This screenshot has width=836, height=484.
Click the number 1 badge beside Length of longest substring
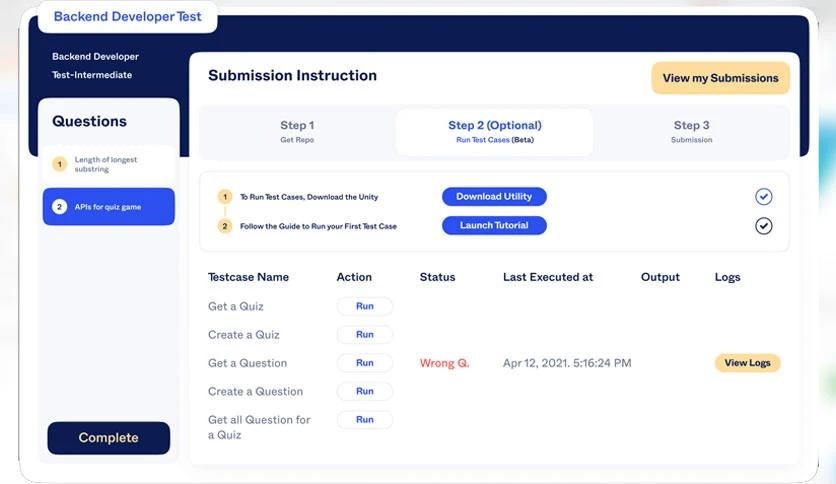pos(60,164)
